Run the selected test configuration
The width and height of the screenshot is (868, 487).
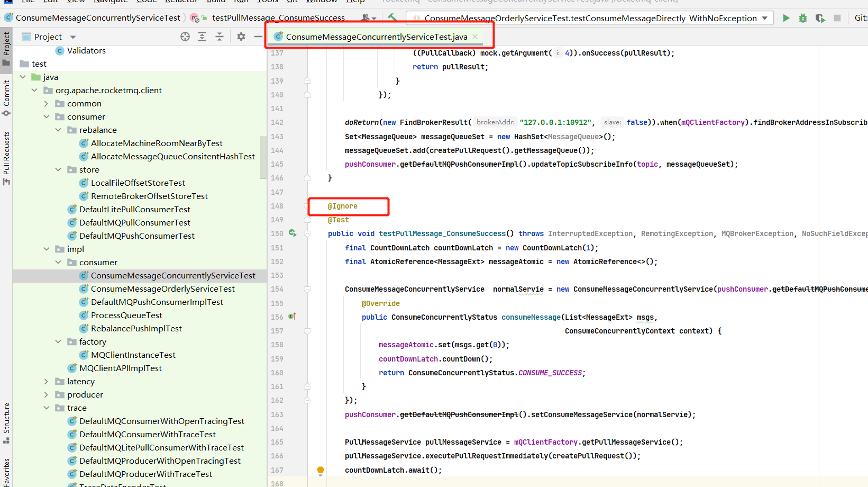(x=786, y=18)
